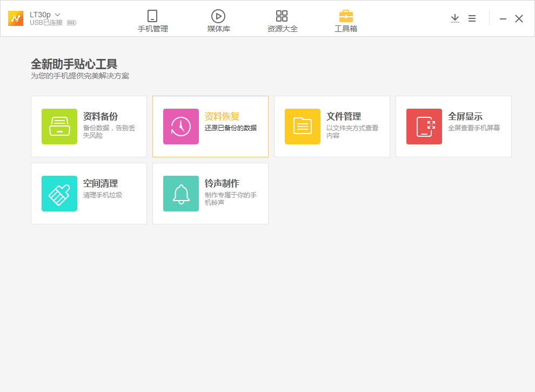Open the 资料恢复 title link
This screenshot has height=392, width=535.
pyautogui.click(x=222, y=116)
